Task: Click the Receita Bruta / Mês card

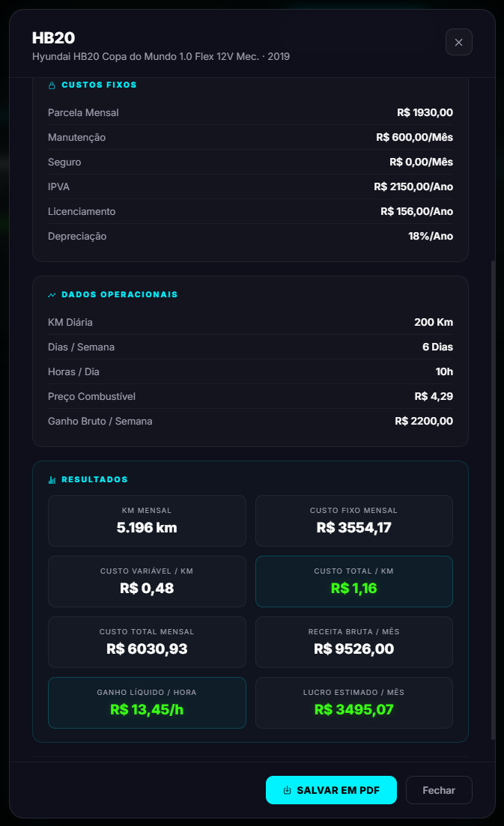Action: tap(353, 642)
